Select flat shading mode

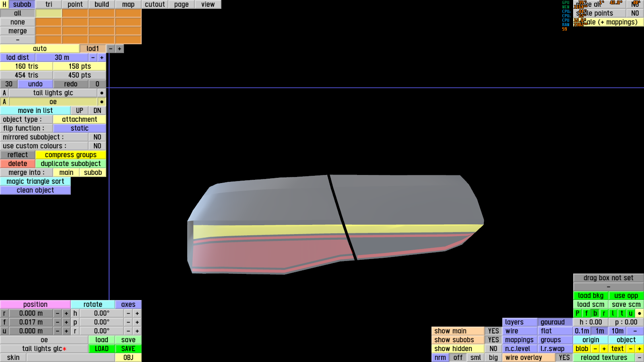[555, 331]
